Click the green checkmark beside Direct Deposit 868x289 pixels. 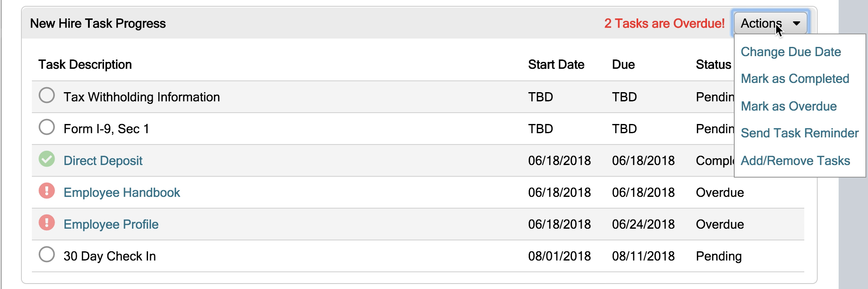click(47, 159)
